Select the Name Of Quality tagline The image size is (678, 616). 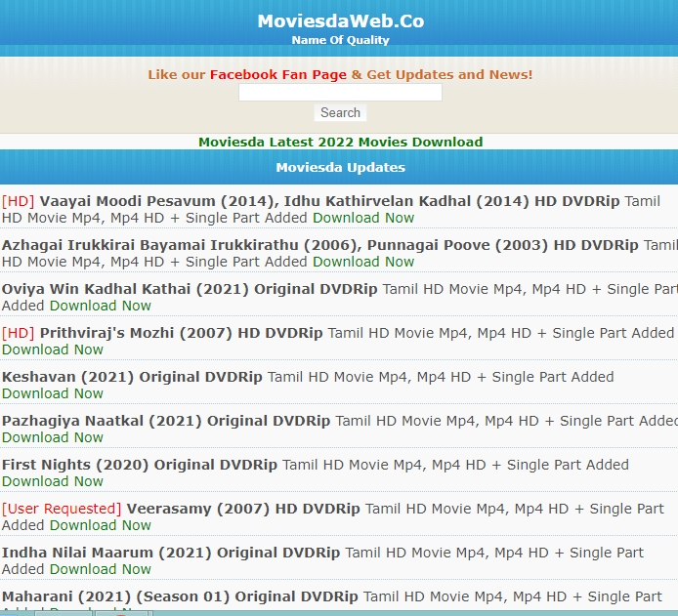[x=340, y=40]
